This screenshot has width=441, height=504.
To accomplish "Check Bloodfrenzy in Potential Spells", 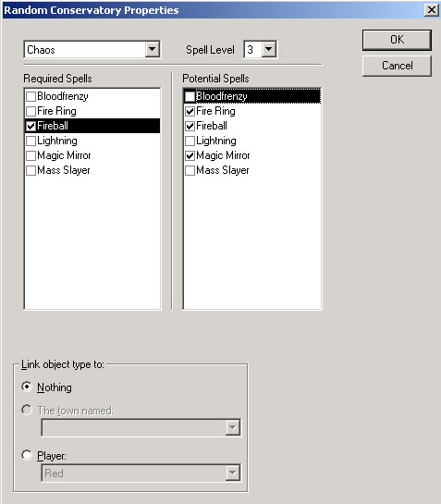I will 190,96.
